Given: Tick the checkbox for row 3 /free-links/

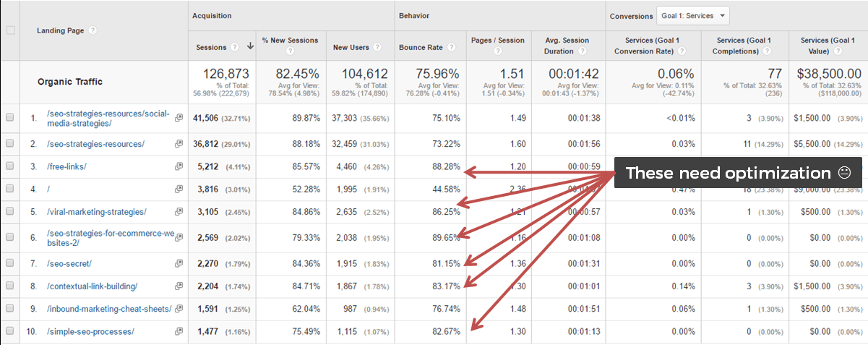Looking at the screenshot, I should coord(9,166).
